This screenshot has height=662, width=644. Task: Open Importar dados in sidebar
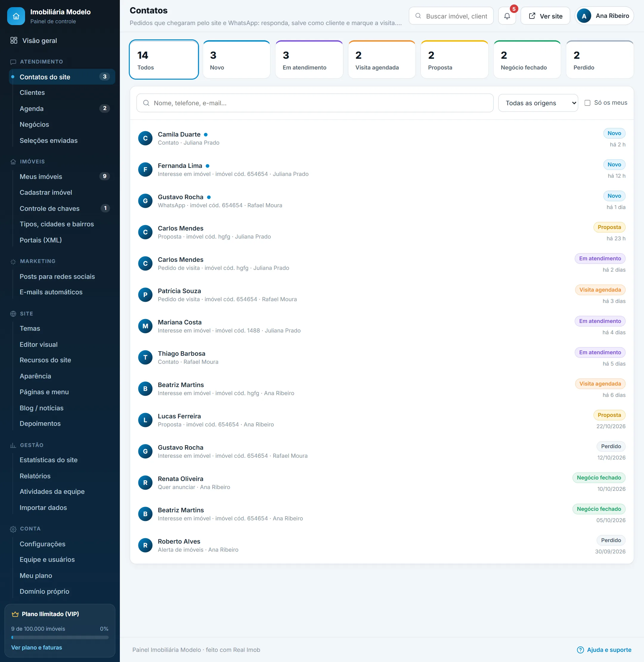coord(43,508)
